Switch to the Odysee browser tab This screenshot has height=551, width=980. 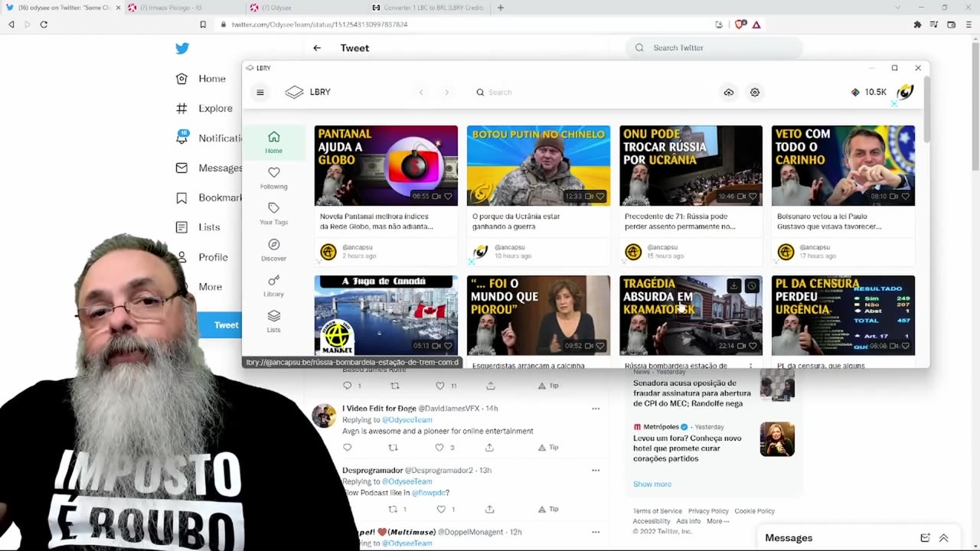coord(306,8)
